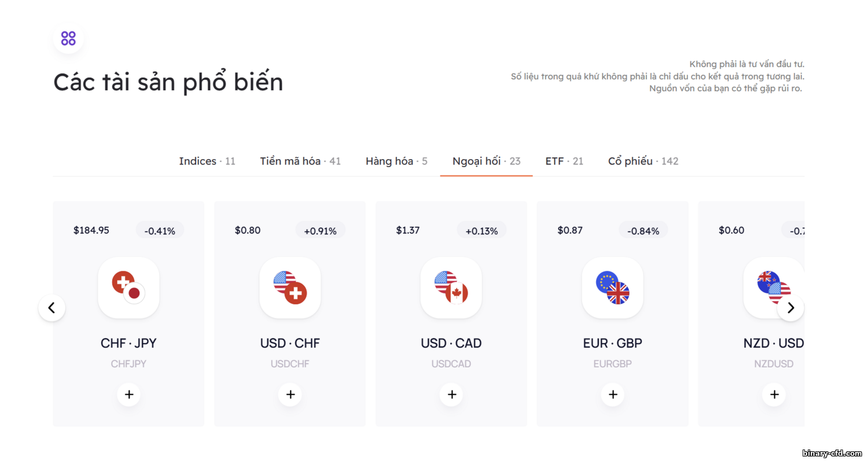Add USDCAD using its plus button
The image size is (868, 464).
(451, 395)
